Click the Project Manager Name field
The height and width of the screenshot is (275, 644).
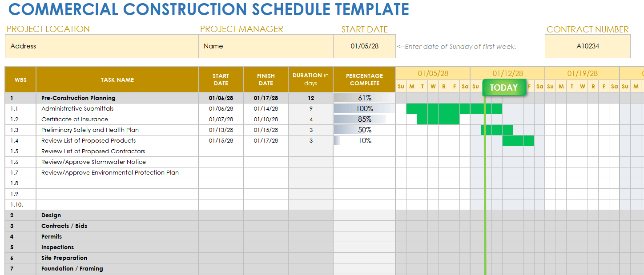coord(266,46)
